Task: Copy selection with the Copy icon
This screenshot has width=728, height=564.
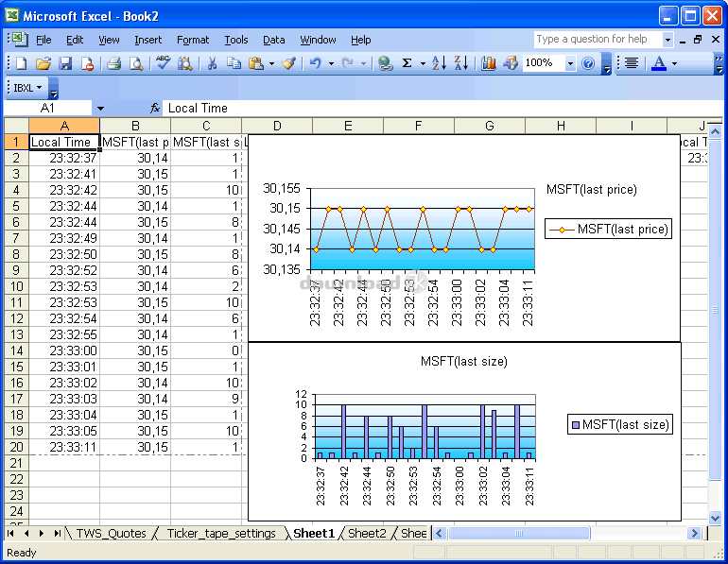Action: click(x=234, y=63)
